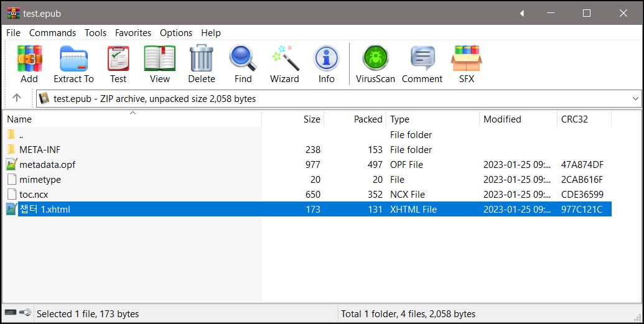
Task: Click the Add archive toolbar icon
Action: [29, 63]
